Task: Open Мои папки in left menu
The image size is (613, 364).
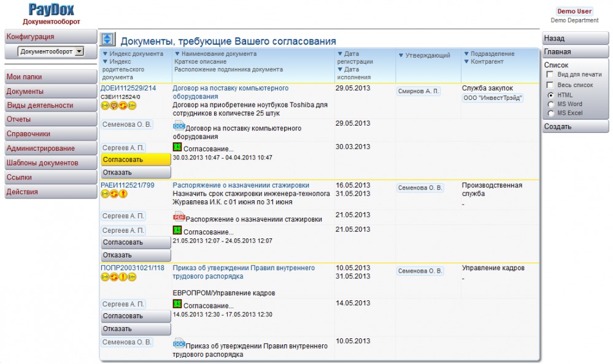Action: pyautogui.click(x=23, y=77)
